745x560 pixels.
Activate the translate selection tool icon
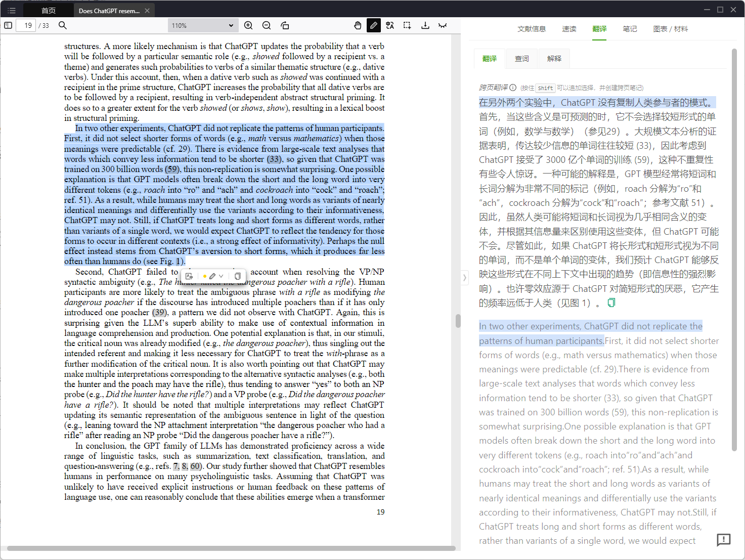390,25
